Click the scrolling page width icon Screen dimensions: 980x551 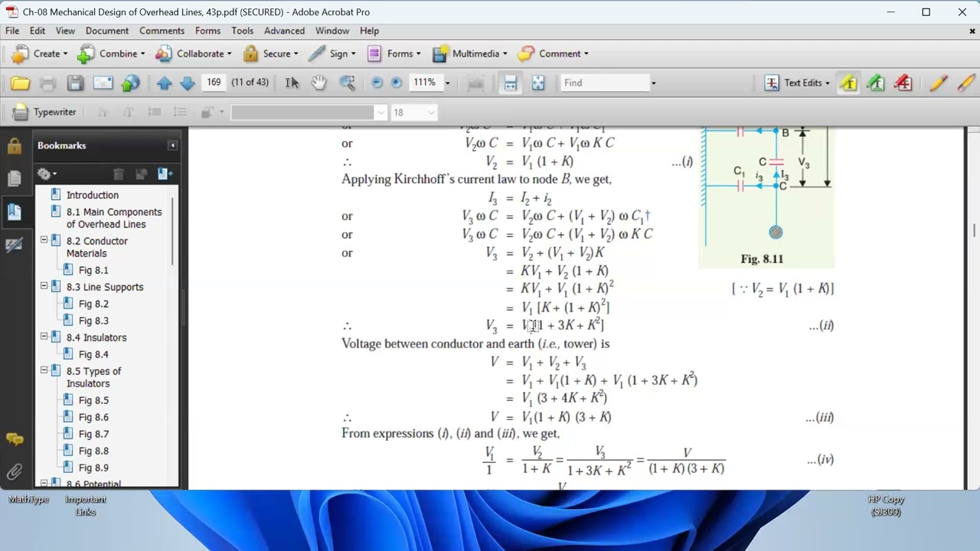(510, 83)
